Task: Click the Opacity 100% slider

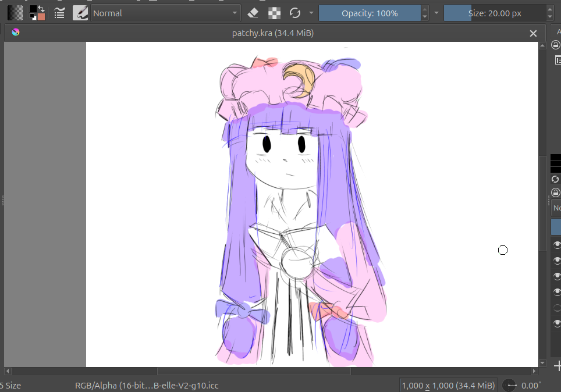Action: pos(370,13)
